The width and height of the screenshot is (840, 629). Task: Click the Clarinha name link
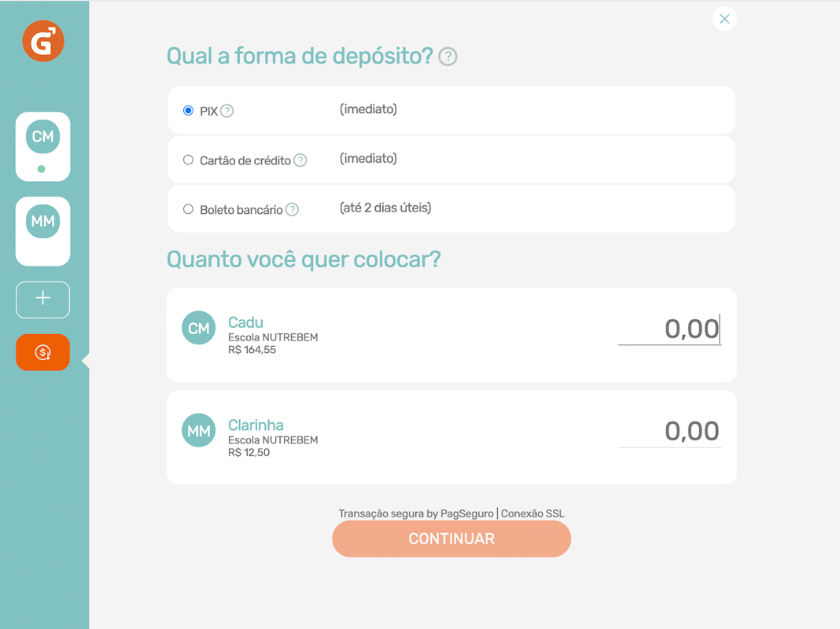(x=256, y=425)
